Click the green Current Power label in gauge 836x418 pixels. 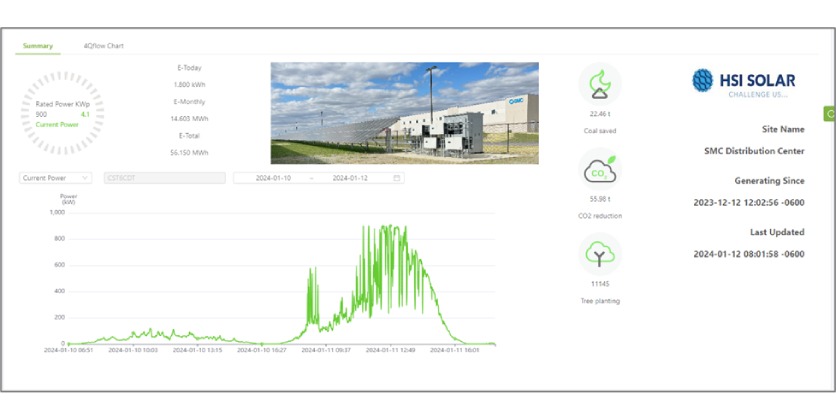pyautogui.click(x=56, y=125)
